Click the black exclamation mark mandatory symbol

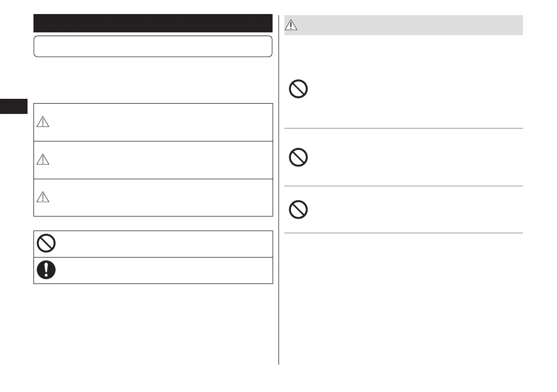pos(46,271)
